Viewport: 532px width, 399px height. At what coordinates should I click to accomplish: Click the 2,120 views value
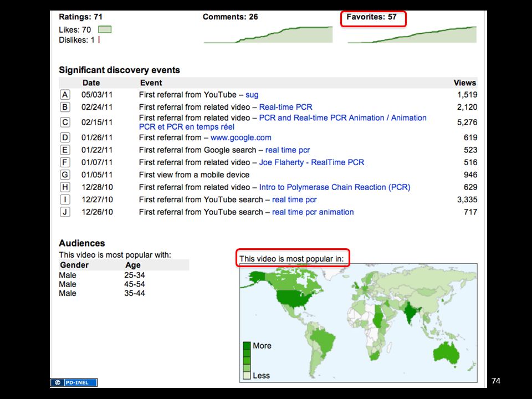467,107
